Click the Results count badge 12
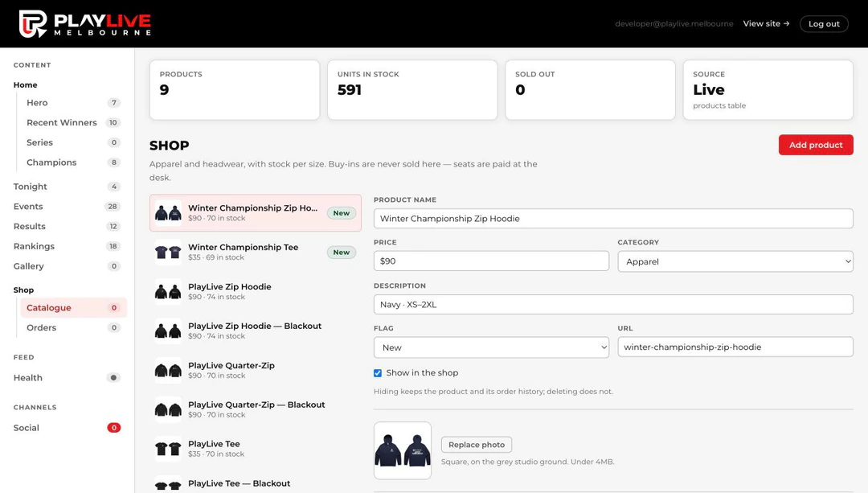The image size is (868, 493). pos(113,227)
